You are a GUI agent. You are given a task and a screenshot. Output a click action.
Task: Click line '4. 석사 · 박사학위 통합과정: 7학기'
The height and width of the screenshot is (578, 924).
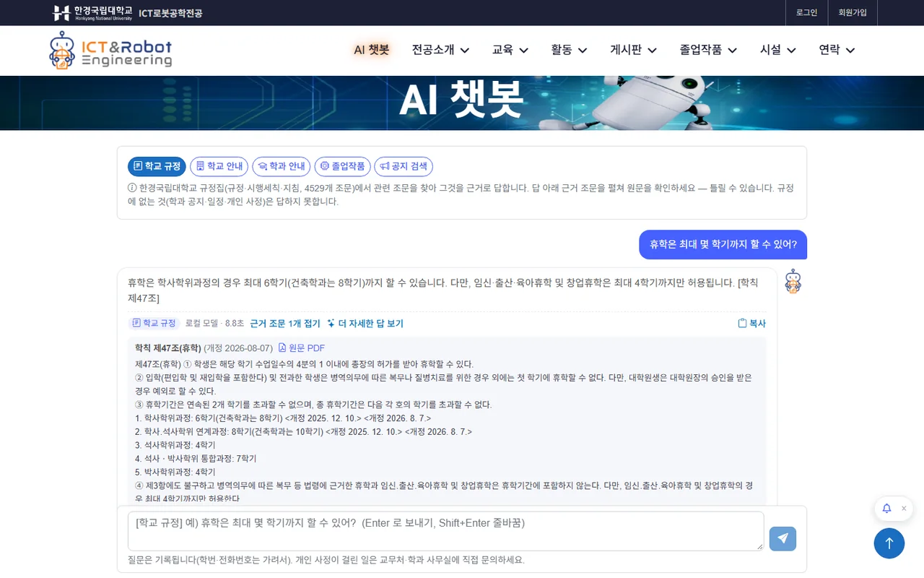point(196,459)
